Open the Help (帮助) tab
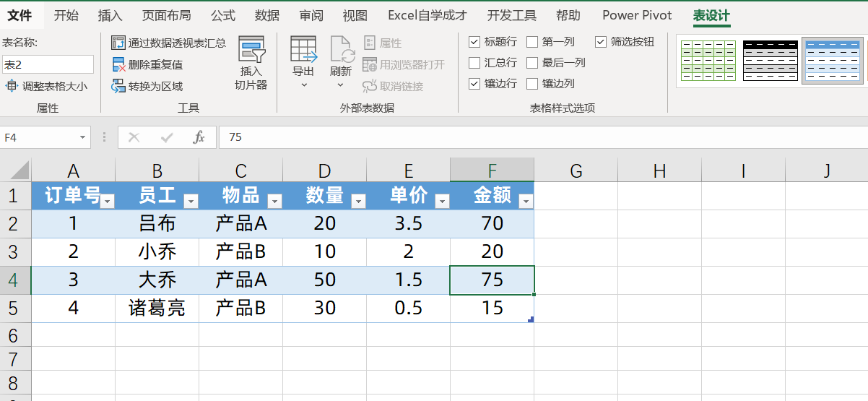 tap(568, 15)
